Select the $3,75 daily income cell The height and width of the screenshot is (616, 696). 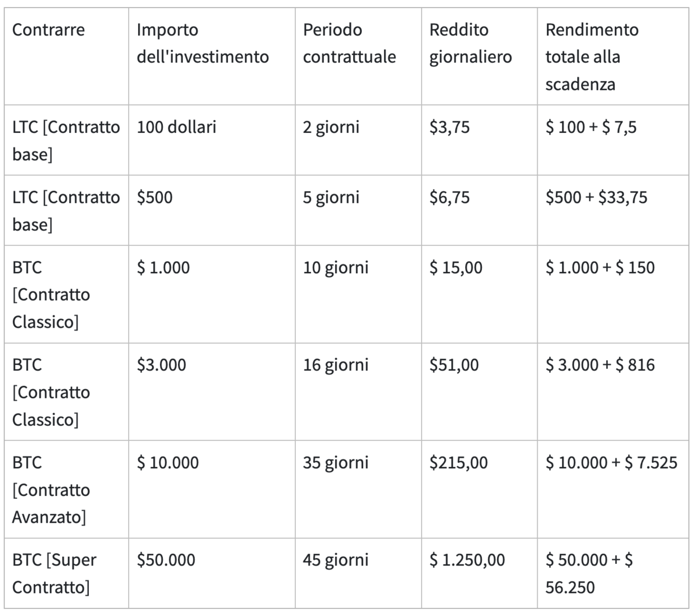[449, 127]
